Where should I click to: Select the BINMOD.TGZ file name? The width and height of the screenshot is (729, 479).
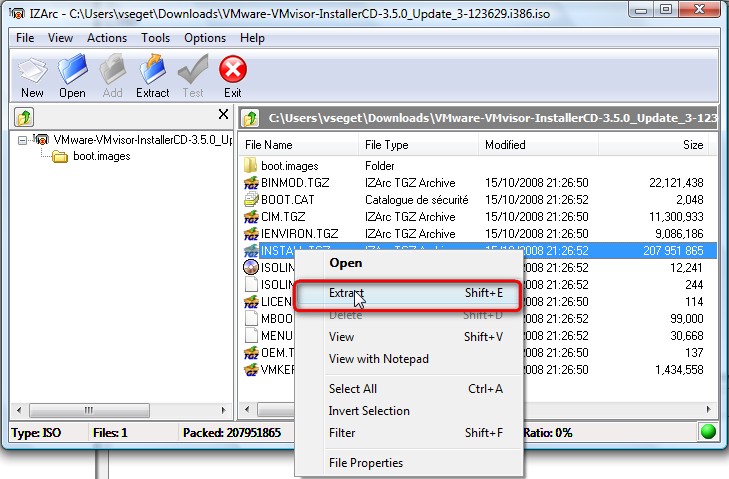pyautogui.click(x=295, y=183)
